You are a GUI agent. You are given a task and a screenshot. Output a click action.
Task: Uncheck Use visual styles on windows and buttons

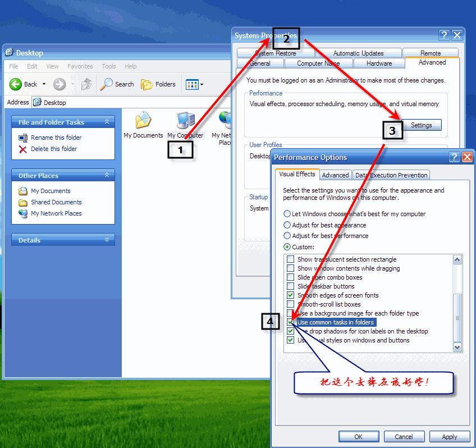[291, 340]
